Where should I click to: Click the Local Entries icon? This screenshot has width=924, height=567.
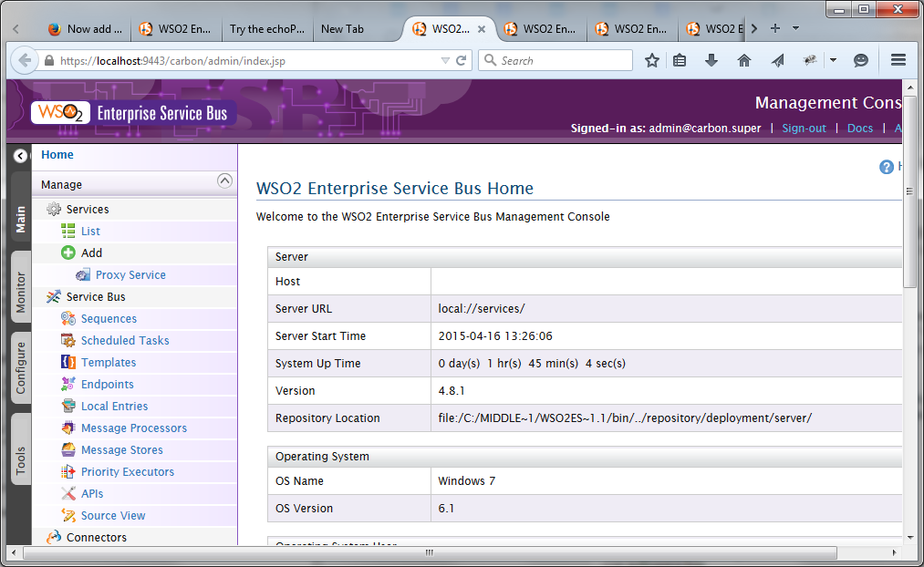68,406
